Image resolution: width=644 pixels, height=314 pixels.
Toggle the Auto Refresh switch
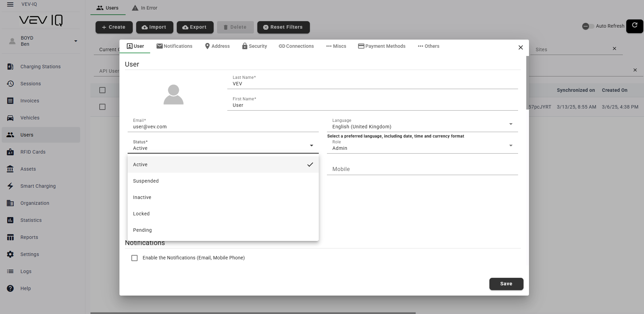tap(588, 26)
